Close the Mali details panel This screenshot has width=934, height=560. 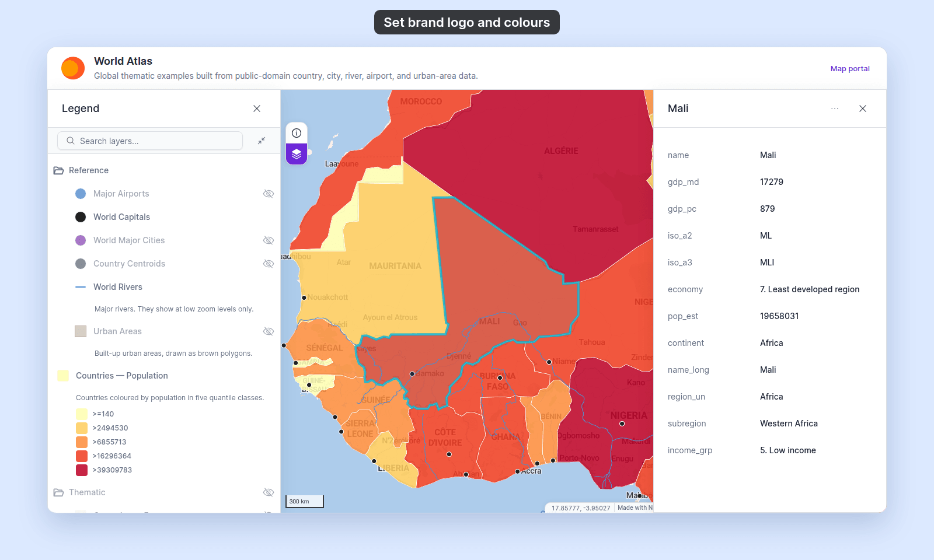click(x=863, y=108)
